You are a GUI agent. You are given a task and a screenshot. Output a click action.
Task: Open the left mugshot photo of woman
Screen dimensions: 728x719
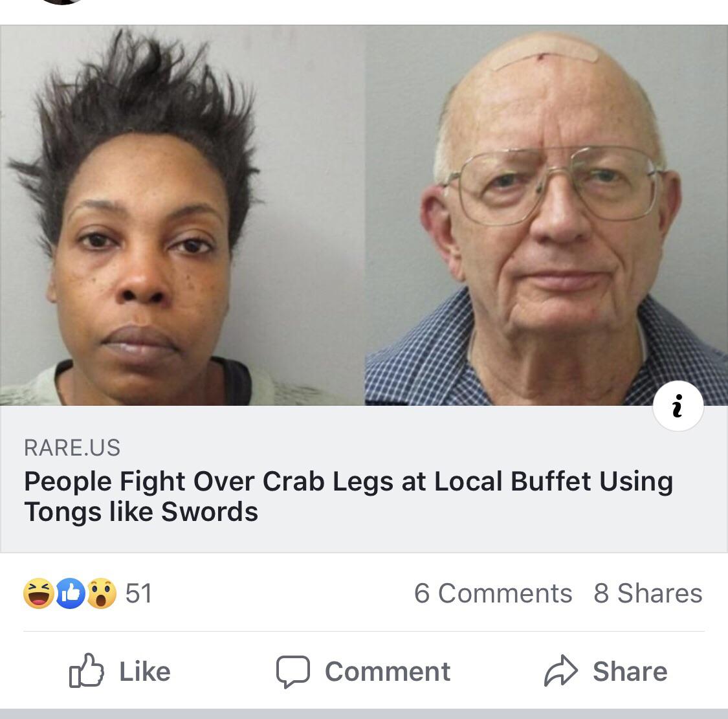pos(182,215)
